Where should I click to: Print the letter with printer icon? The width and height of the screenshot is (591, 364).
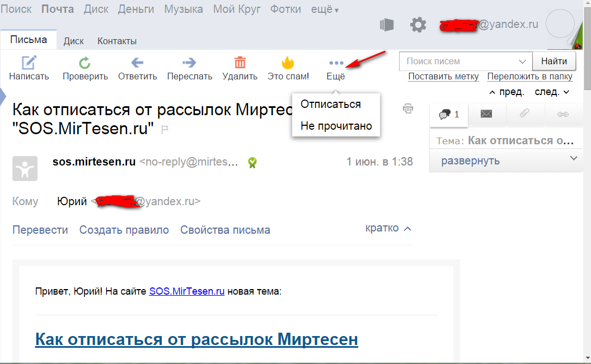pos(408,108)
